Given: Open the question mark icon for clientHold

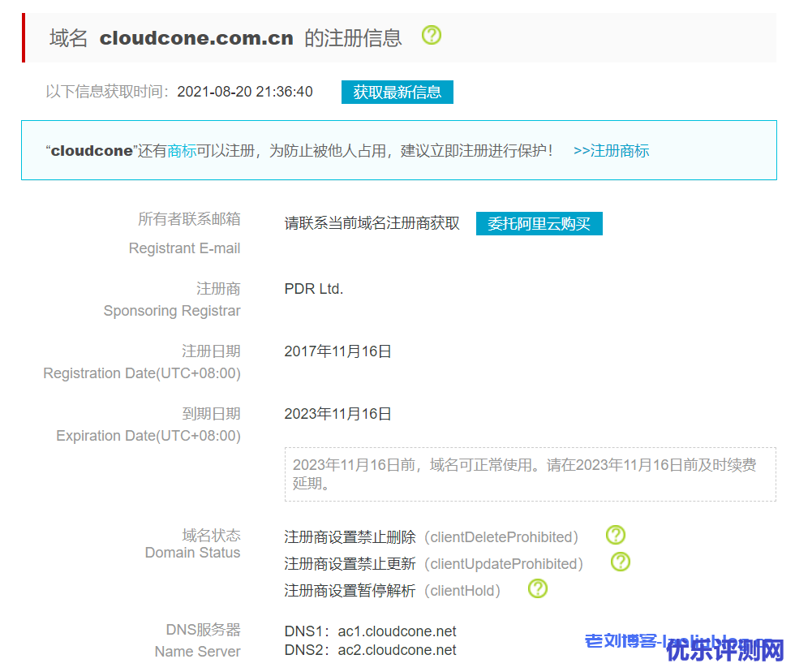Looking at the screenshot, I should (x=538, y=588).
